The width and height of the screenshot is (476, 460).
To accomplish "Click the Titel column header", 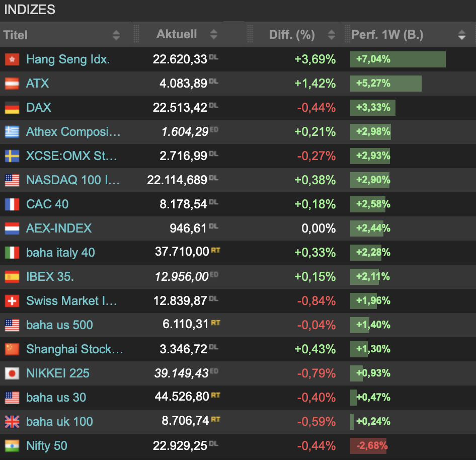I will tap(16, 35).
